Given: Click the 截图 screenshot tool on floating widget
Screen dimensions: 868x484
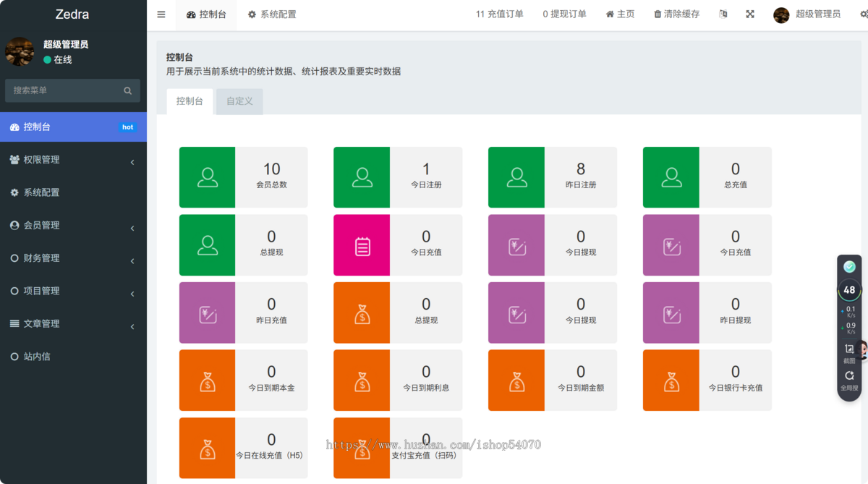Looking at the screenshot, I should [x=849, y=353].
